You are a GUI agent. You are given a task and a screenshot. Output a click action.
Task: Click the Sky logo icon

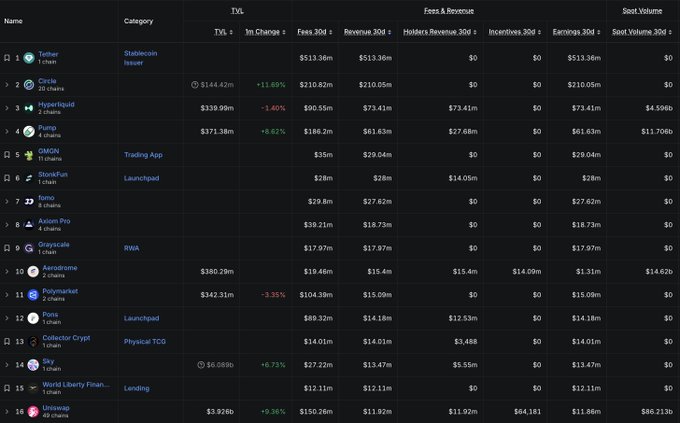click(33, 365)
